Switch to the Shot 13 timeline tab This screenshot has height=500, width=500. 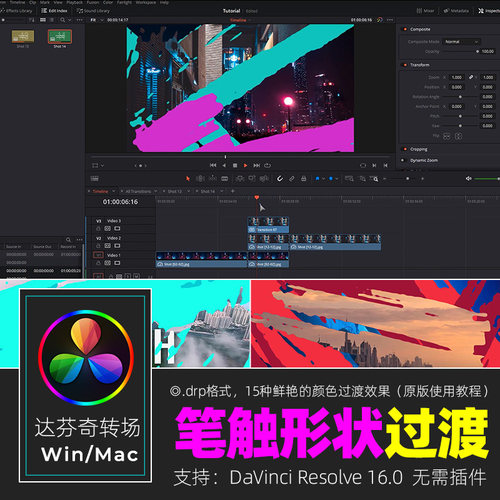tap(175, 191)
